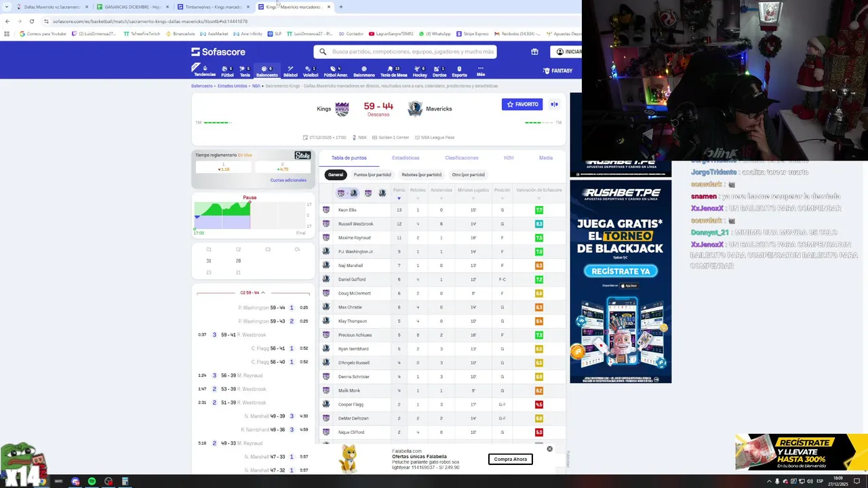This screenshot has height=488, width=868.
Task: Click Compra Ahora in the Falabella ad
Action: [511, 459]
